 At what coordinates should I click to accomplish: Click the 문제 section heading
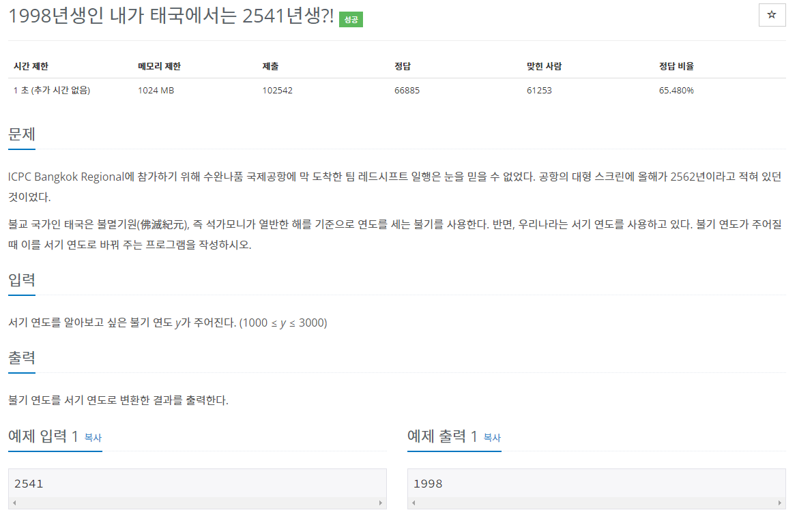(22, 134)
